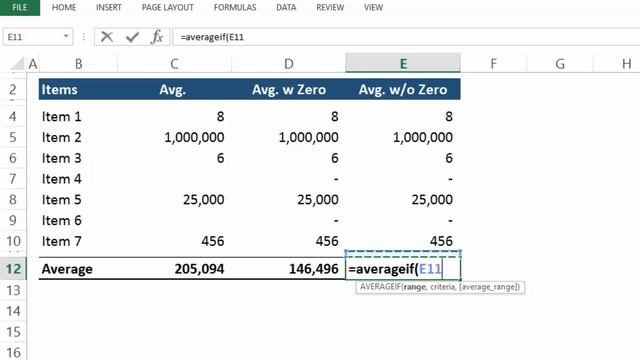
Task: Open the VIEW ribbon tab
Action: [x=373, y=7]
